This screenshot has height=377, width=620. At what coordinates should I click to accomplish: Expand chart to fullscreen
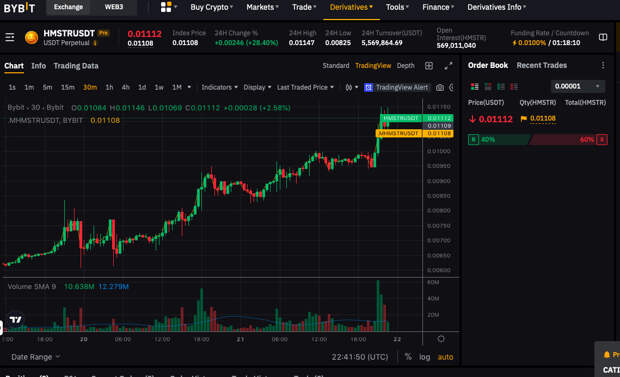point(448,66)
